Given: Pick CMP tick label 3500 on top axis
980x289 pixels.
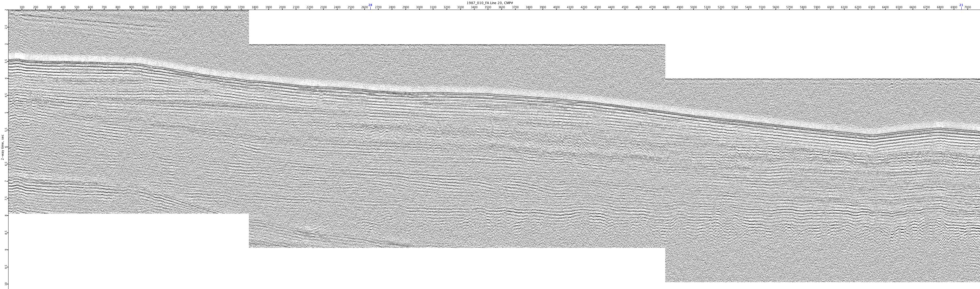Looking at the screenshot, I should pyautogui.click(x=488, y=8).
